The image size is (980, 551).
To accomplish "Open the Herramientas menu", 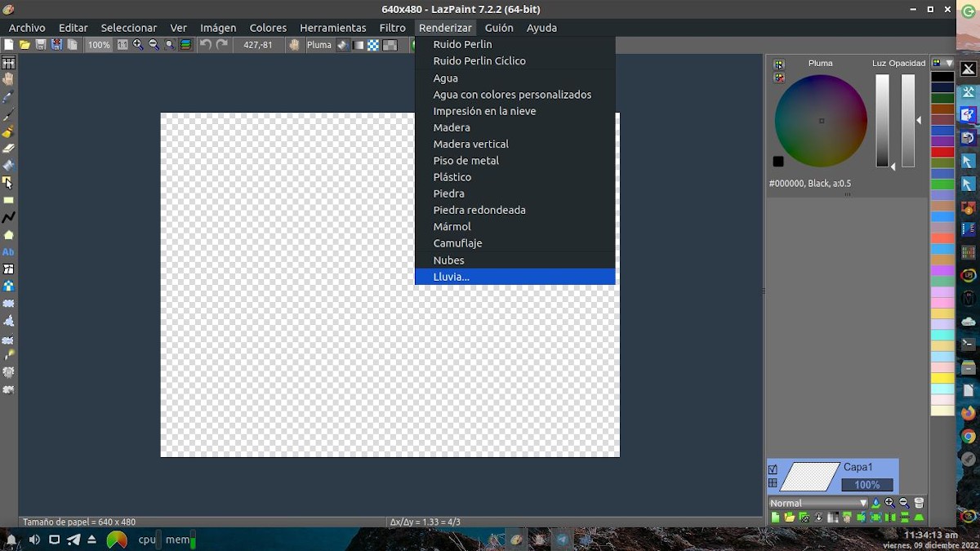I will (333, 28).
